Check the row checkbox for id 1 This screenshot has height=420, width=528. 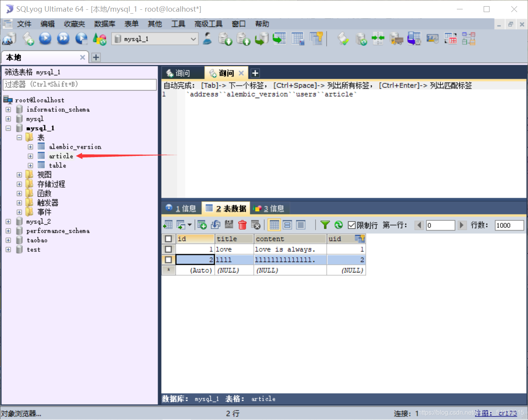[168, 249]
